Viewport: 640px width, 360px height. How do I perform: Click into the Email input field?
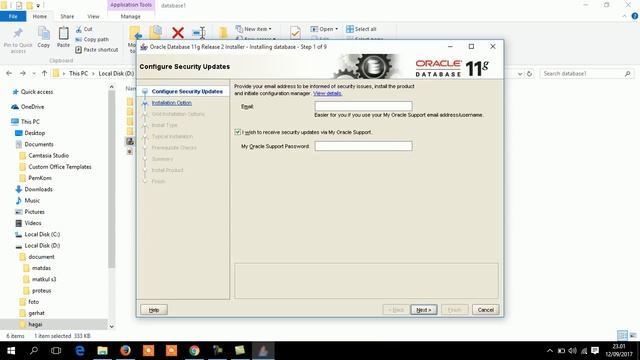click(x=363, y=106)
